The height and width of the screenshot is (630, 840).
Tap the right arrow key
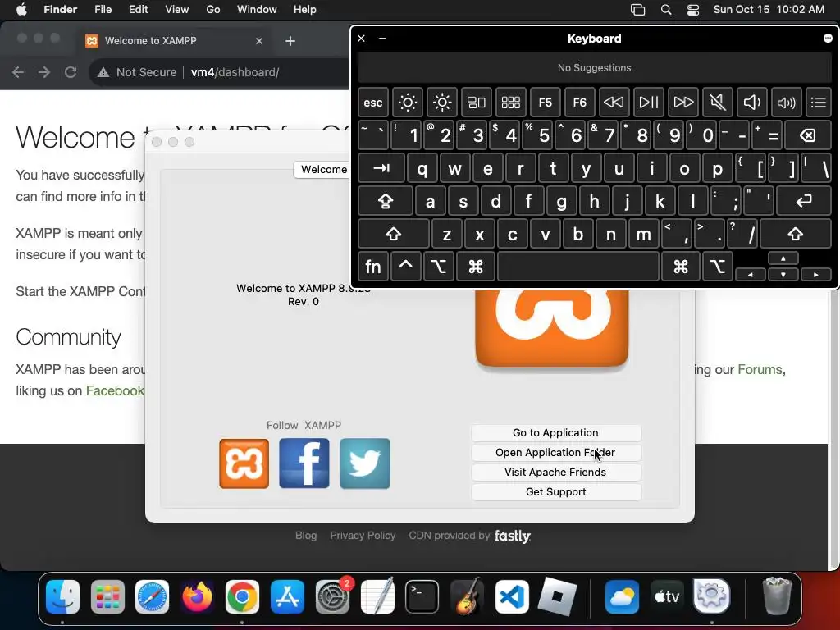click(816, 274)
